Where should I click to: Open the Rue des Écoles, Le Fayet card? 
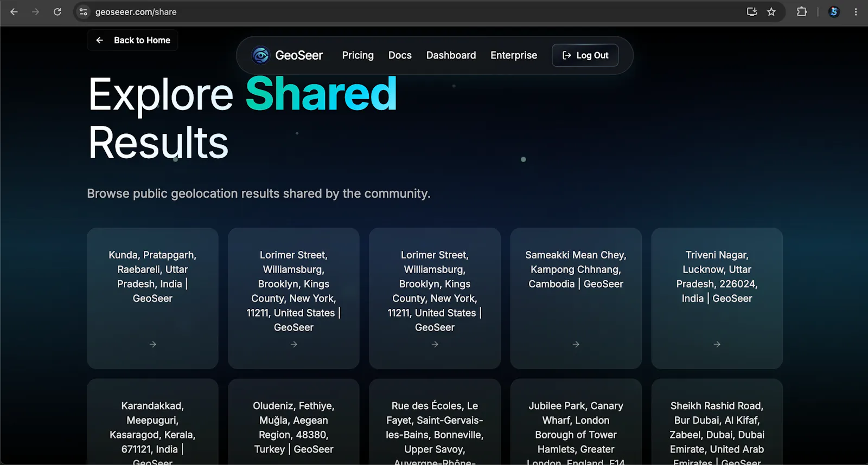435,422
